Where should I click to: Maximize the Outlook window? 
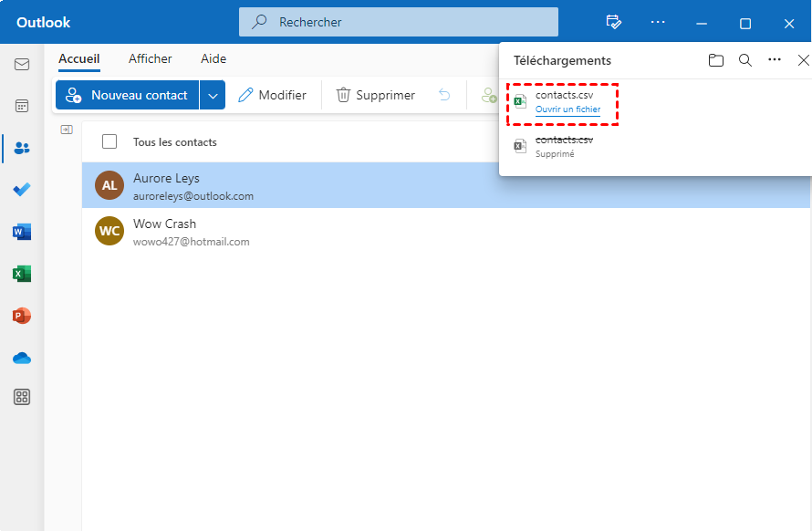coord(745,24)
